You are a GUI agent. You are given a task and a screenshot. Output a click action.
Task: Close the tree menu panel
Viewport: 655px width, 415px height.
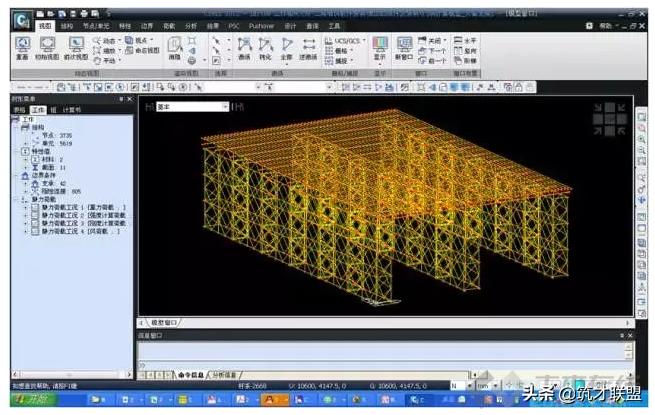(x=129, y=99)
